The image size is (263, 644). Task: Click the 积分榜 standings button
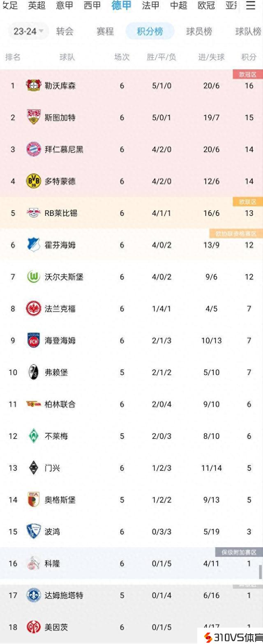tap(150, 31)
